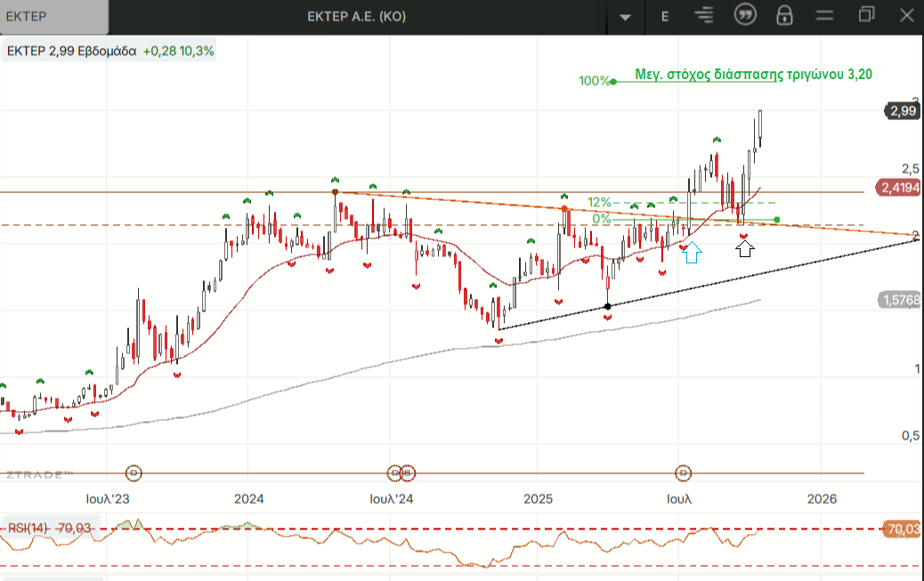924x581 pixels.
Task: Click the restore window icon
Action: (866, 15)
